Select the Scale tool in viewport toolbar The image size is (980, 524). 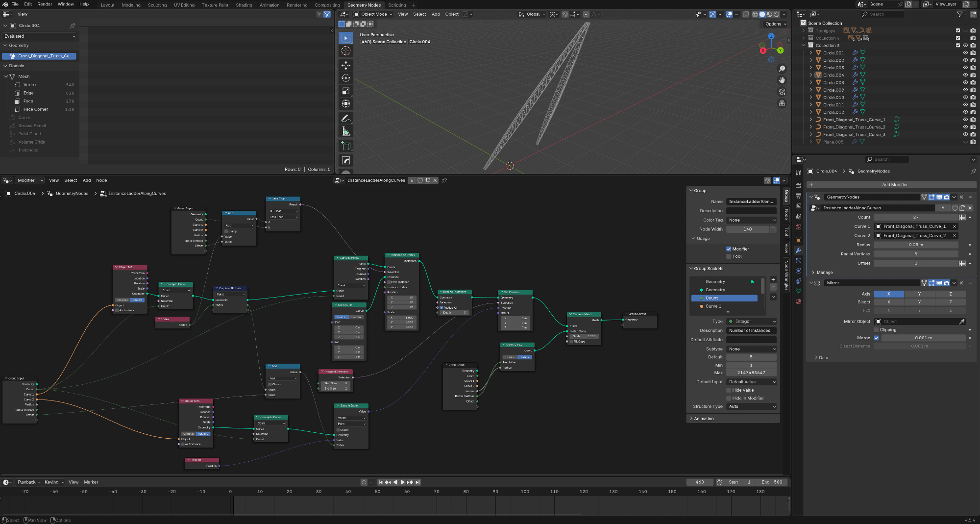point(346,91)
